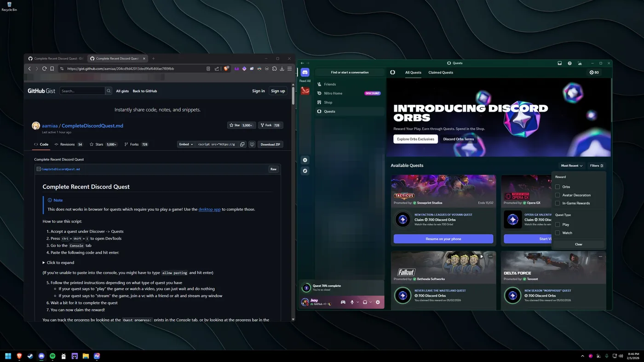Open Discord user settings gear
This screenshot has width=644, height=362.
tap(378, 302)
